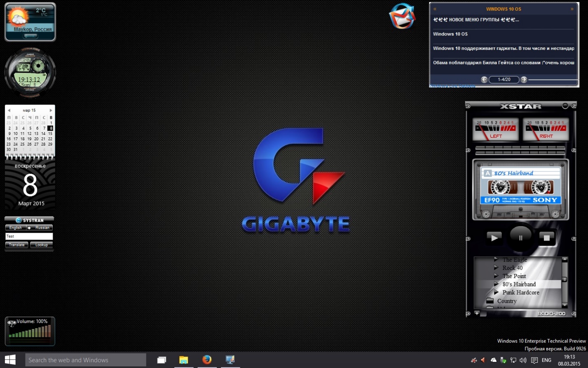
Task: Click the 'Search the web and Windows' box
Action: pyautogui.click(x=86, y=360)
